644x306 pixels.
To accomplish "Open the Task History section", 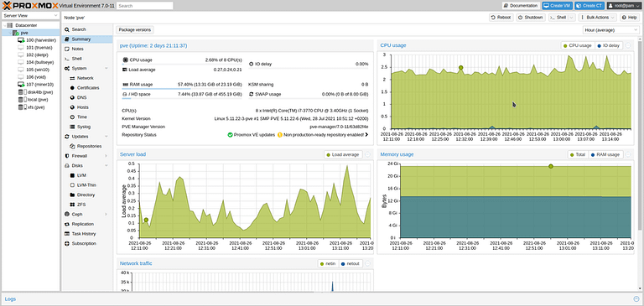I will pyautogui.click(x=83, y=234).
